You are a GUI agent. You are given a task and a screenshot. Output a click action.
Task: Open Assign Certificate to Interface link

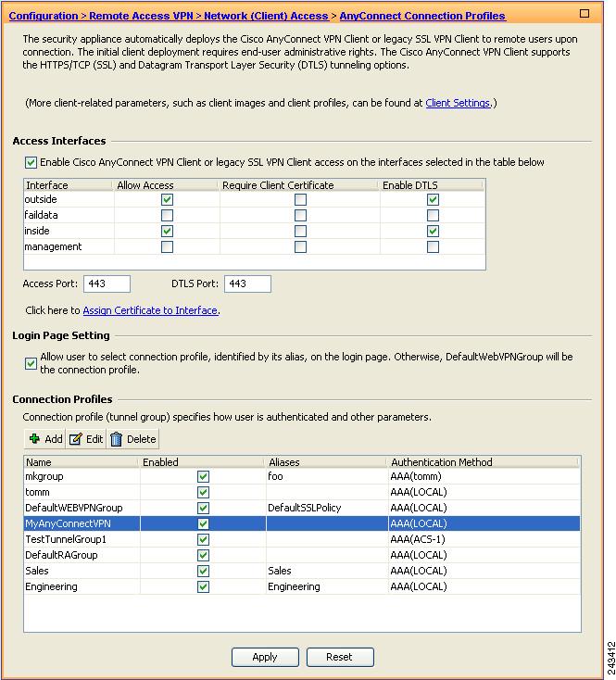pos(150,310)
